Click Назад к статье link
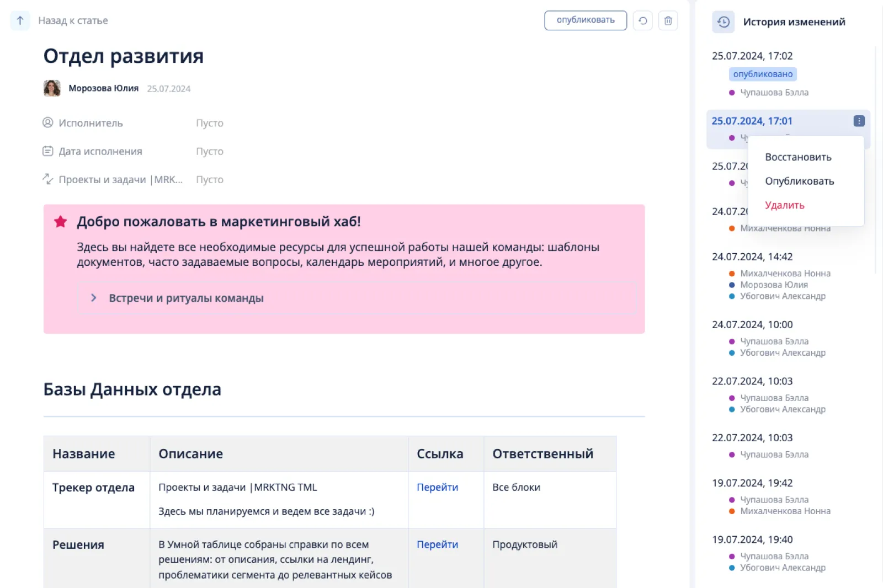 coord(73,20)
